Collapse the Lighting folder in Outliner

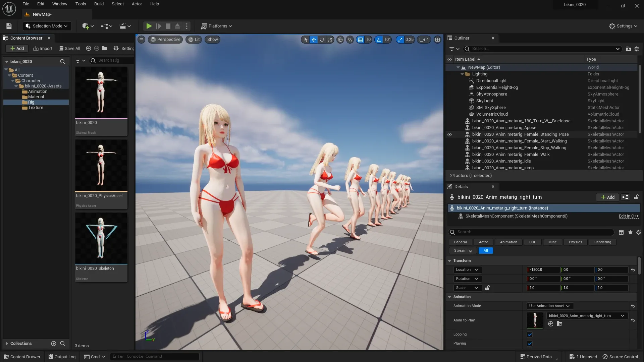(x=462, y=74)
